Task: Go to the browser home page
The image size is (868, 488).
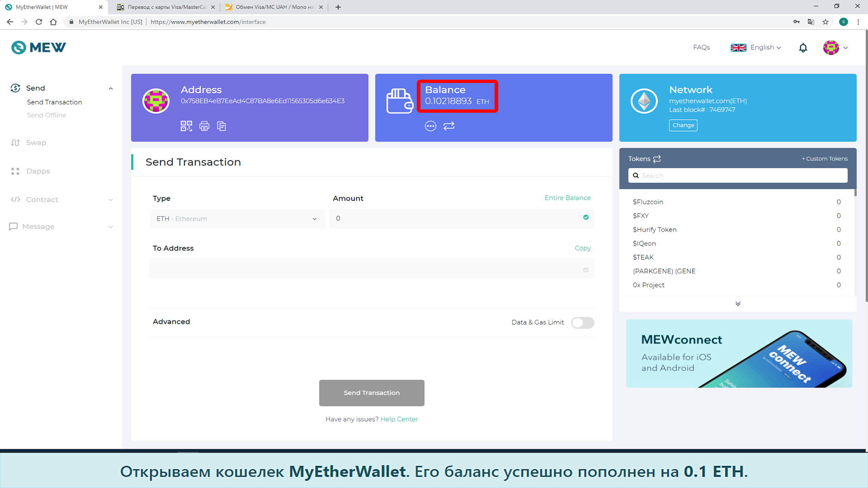Action: click(x=53, y=22)
